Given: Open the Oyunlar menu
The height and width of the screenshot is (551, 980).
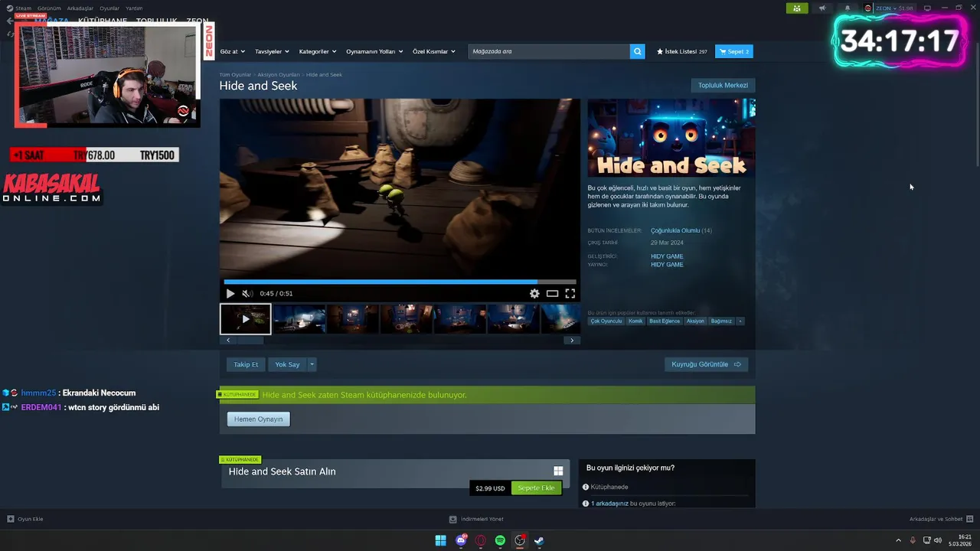Looking at the screenshot, I should [x=109, y=8].
